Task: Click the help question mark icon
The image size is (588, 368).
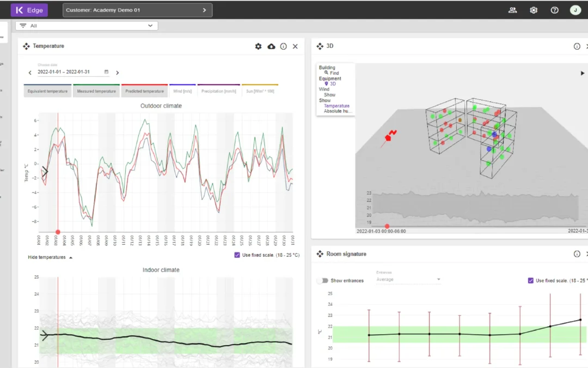Action: coord(554,10)
